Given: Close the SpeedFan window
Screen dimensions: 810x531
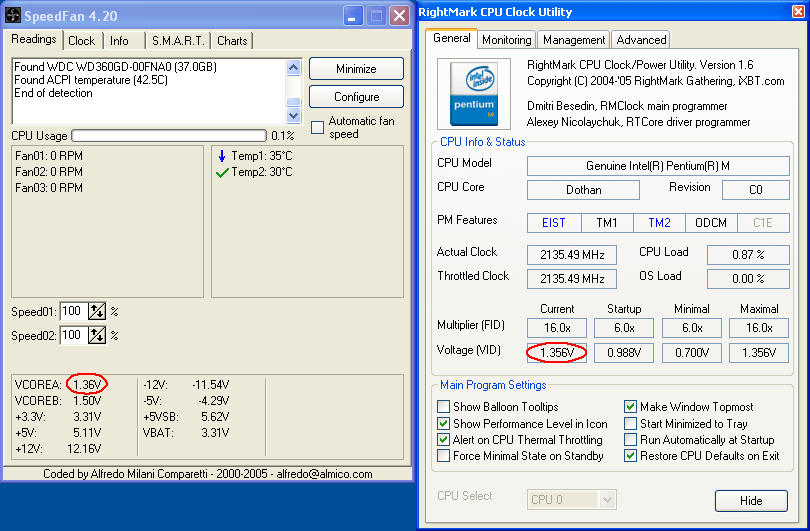Looking at the screenshot, I should [399, 16].
